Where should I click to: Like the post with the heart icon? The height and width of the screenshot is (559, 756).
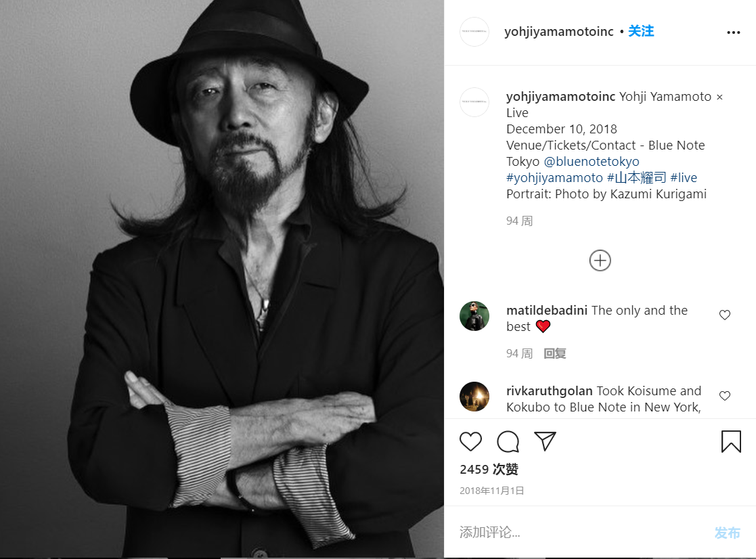coord(470,442)
